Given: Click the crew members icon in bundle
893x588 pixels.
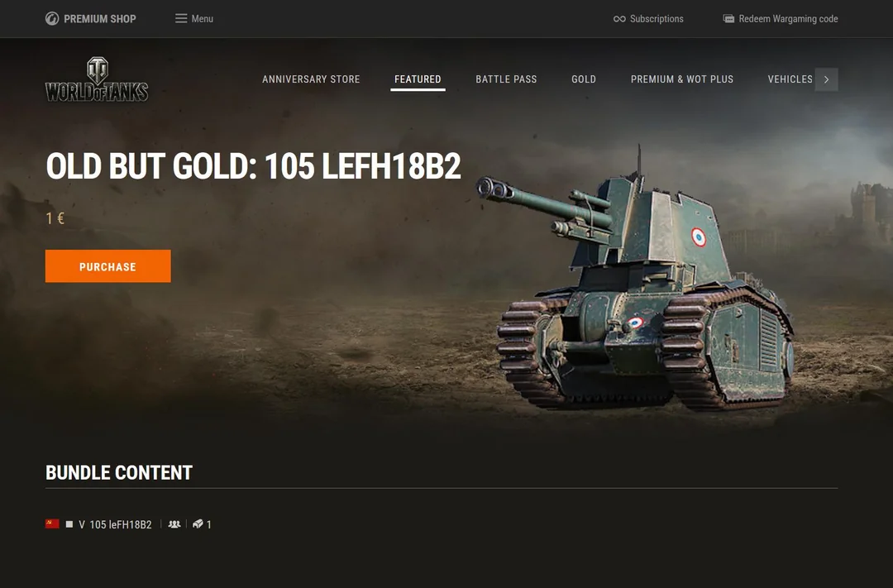Looking at the screenshot, I should click(174, 524).
